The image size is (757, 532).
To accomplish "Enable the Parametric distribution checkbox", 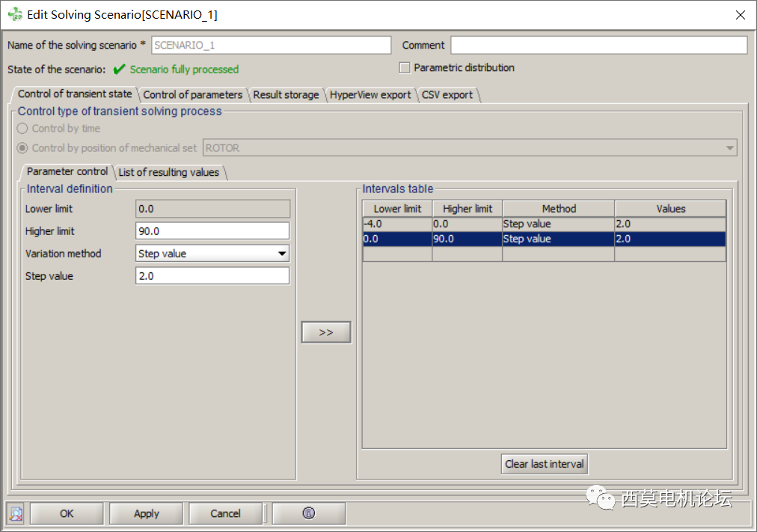I will (x=405, y=68).
